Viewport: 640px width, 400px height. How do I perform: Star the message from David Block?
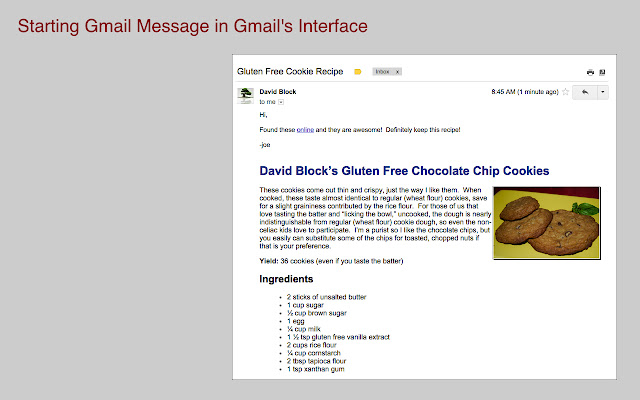coord(565,92)
